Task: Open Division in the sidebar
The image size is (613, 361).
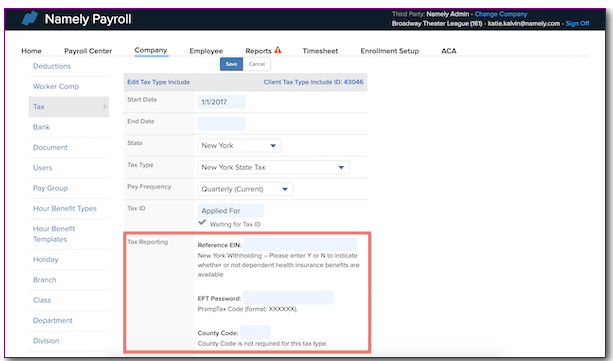Action: click(x=46, y=341)
